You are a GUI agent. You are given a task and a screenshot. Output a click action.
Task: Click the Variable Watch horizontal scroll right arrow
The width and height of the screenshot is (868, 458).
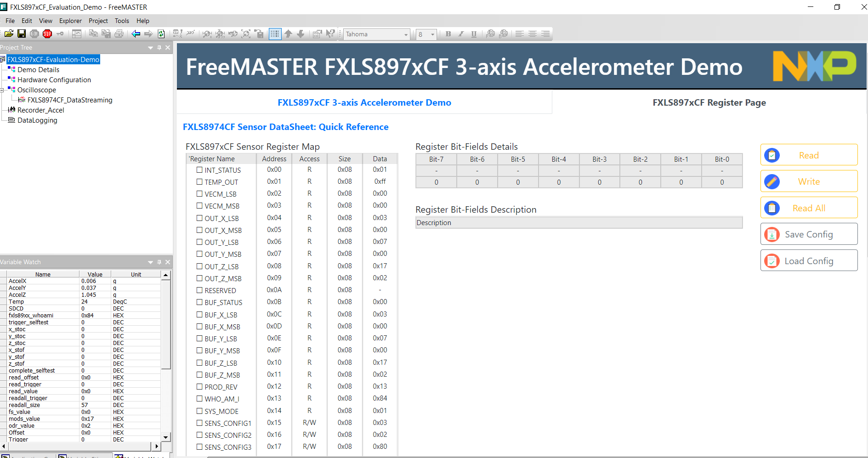coord(156,446)
